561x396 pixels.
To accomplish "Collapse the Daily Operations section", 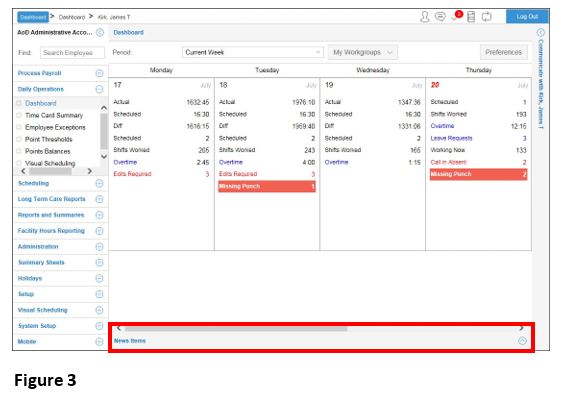I will [x=99, y=89].
